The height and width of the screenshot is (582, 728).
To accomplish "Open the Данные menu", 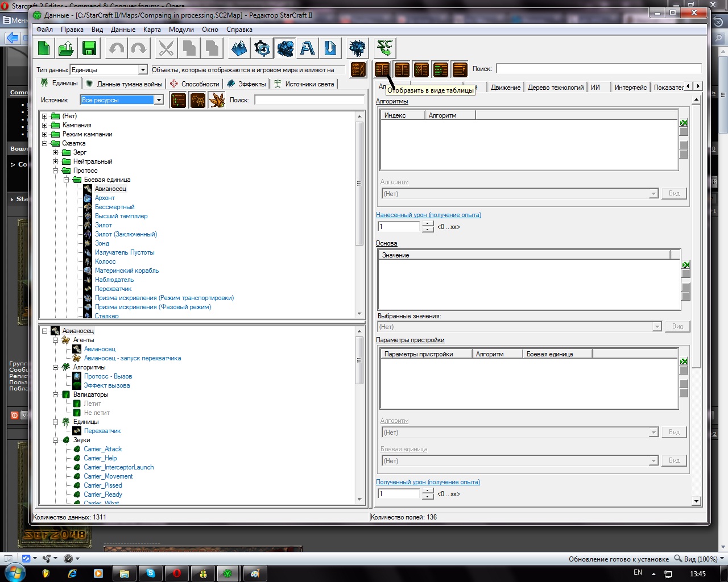I will coord(123,30).
